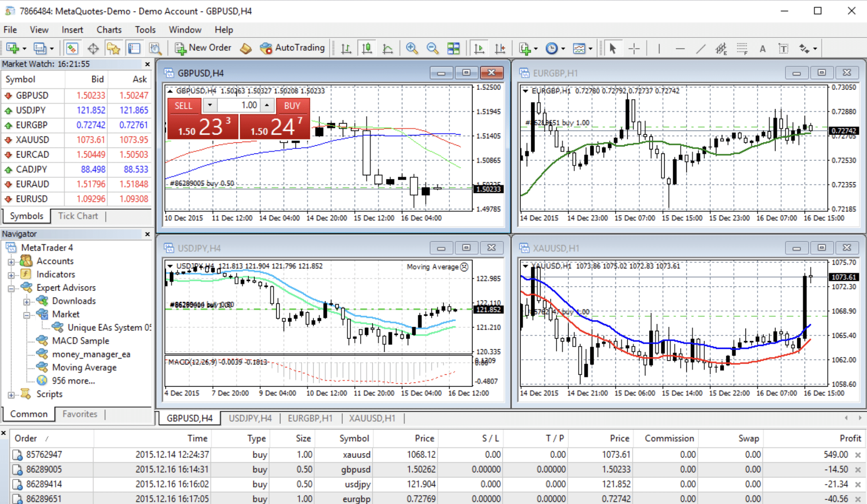Launch MetaEditor with the yellow book icon
The height and width of the screenshot is (504, 867).
click(x=245, y=48)
